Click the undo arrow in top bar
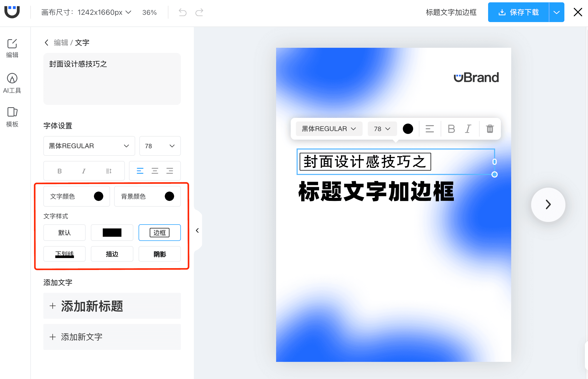Screen dimensions: 588x379 click(183, 12)
